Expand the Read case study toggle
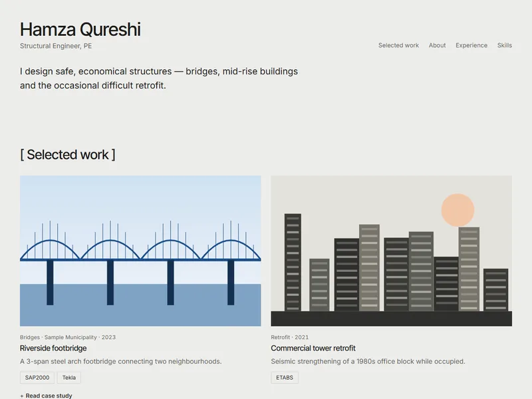The width and height of the screenshot is (532, 399). (46, 396)
